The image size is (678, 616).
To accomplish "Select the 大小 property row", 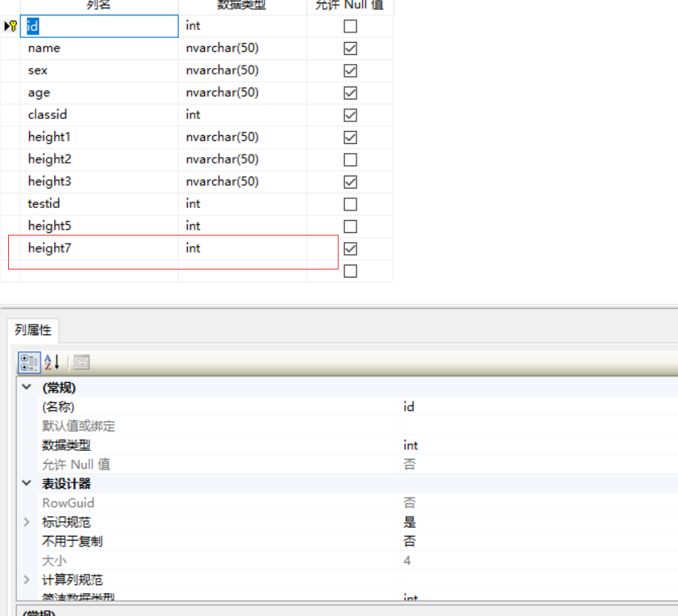I will coord(357,560).
